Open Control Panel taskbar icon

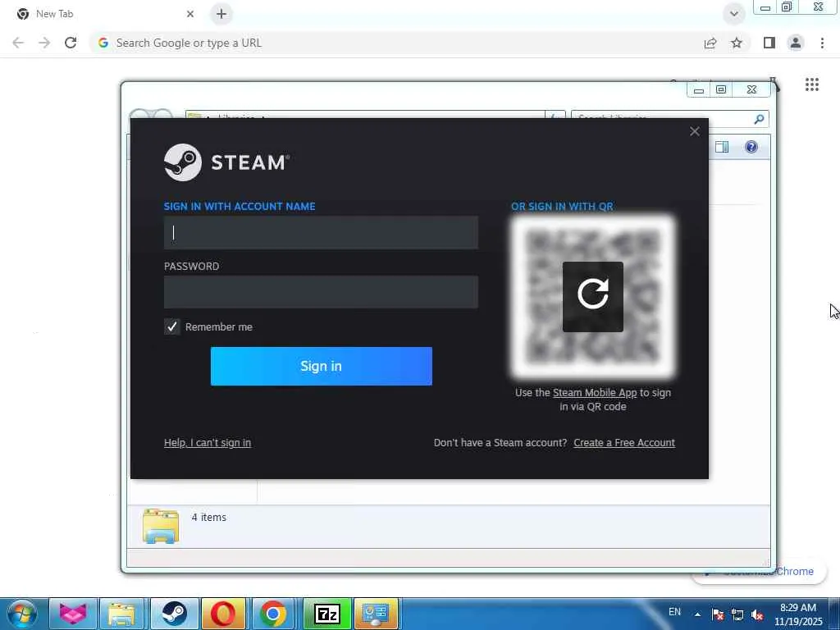tap(376, 614)
